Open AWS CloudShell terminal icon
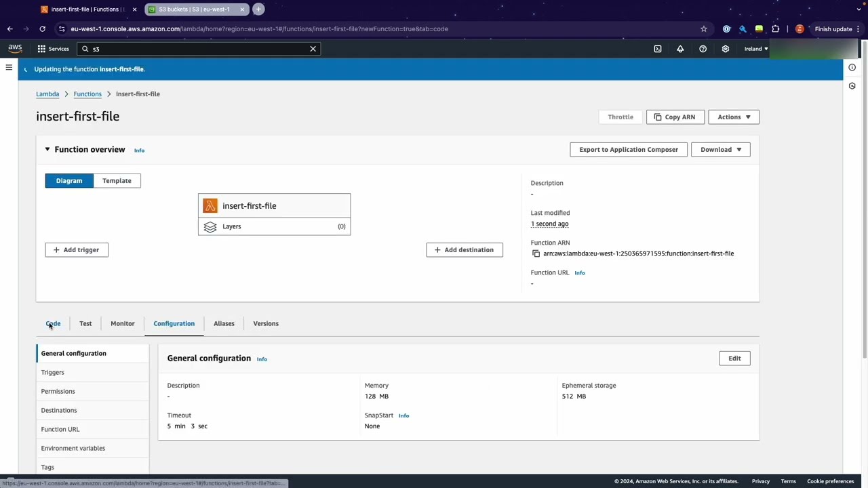The image size is (868, 488). [658, 49]
